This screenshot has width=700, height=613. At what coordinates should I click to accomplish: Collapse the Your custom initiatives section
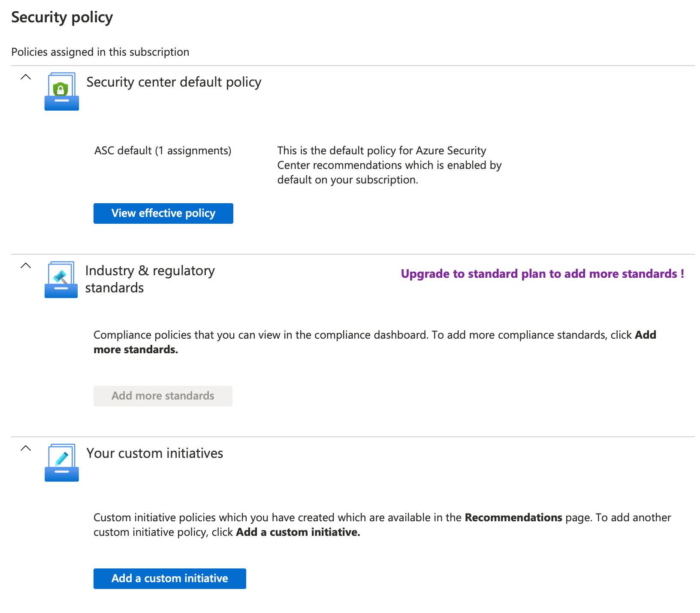(26, 448)
